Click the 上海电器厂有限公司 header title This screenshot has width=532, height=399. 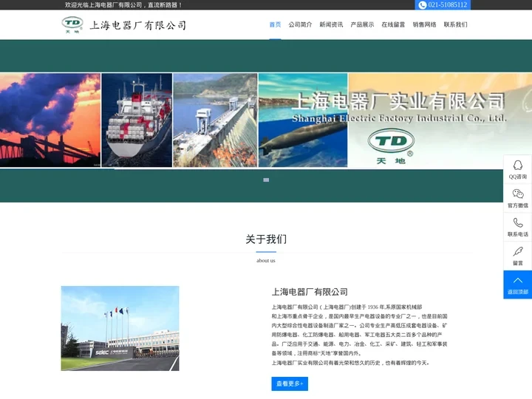point(138,25)
